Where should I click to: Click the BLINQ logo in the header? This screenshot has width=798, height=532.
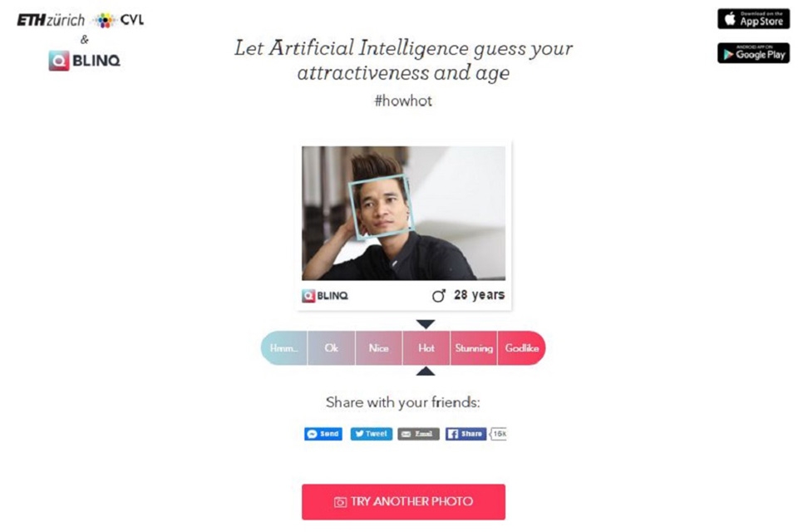coord(85,61)
